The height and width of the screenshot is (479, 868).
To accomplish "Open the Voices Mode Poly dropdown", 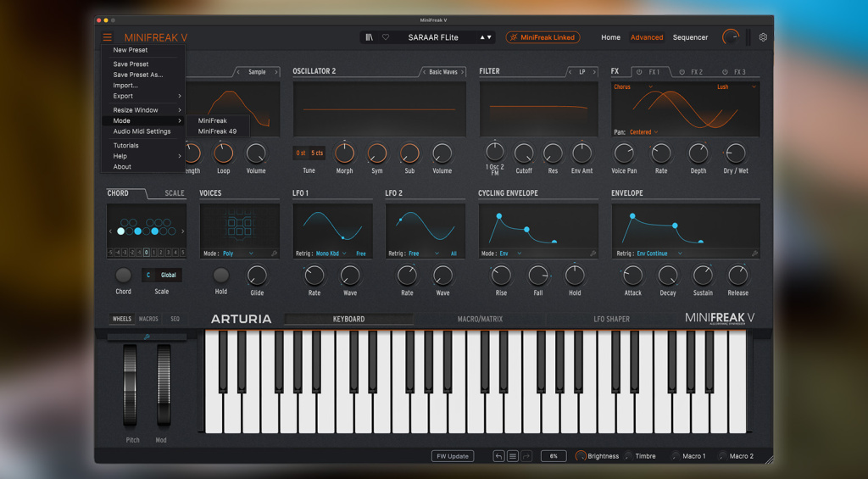I will (x=238, y=253).
